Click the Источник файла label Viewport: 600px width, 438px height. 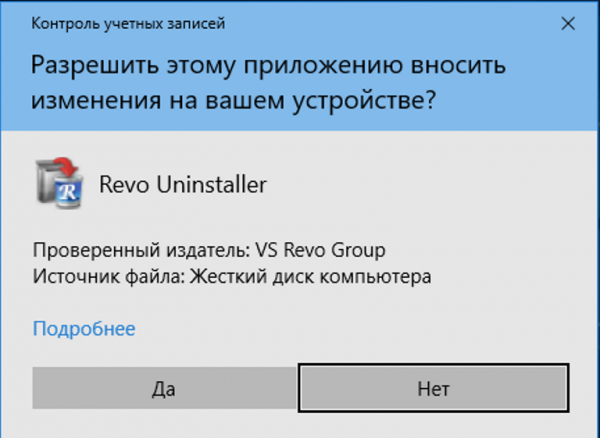[x=109, y=276]
